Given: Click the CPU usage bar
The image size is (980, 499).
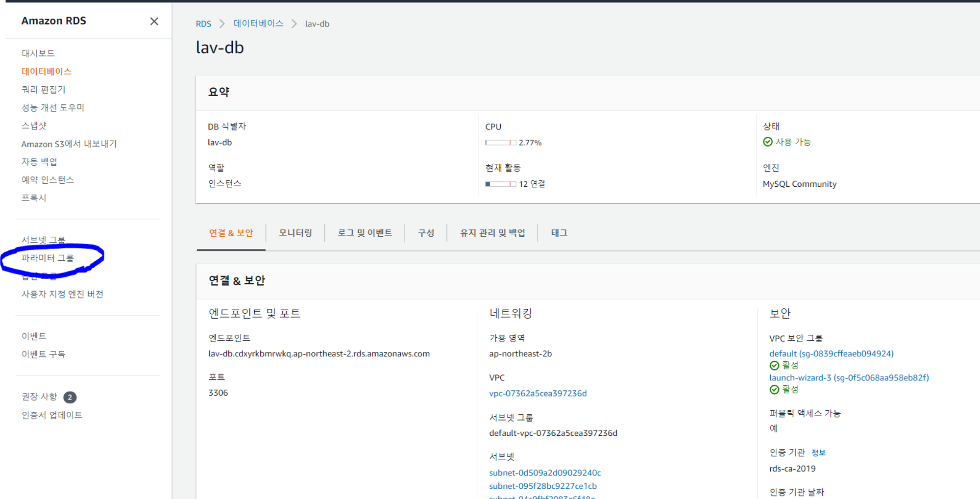Looking at the screenshot, I should pos(501,143).
